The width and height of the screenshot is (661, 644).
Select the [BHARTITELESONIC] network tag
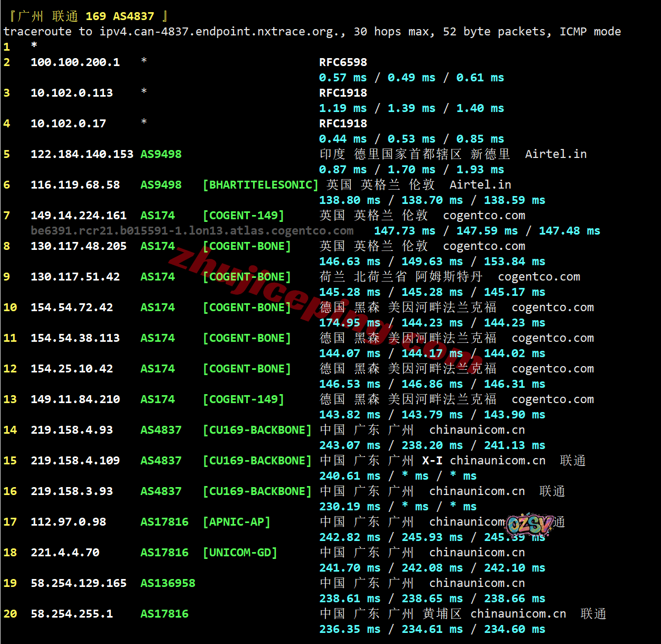point(260,185)
